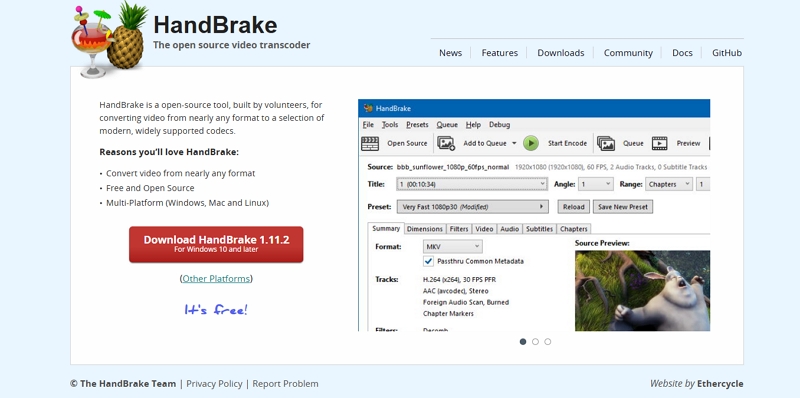
Task: Open the GitHub link
Action: (x=727, y=53)
